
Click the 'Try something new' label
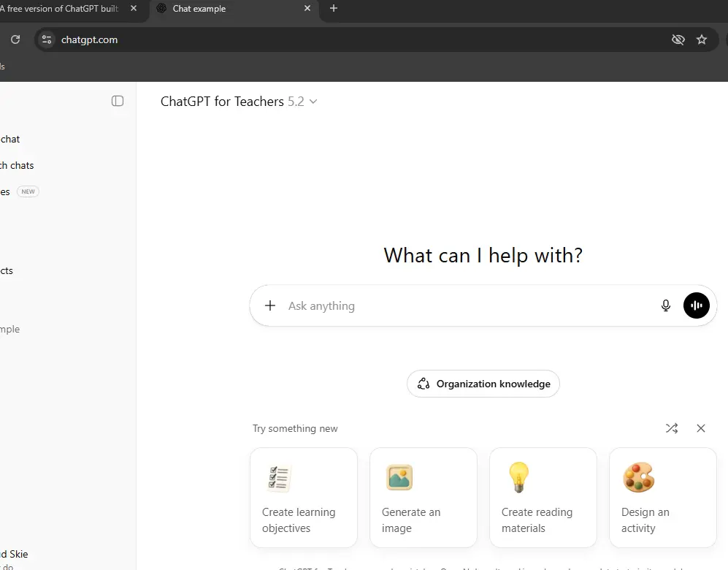tap(295, 428)
